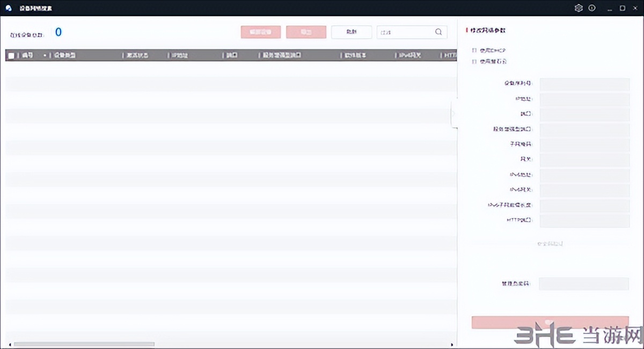Click the 安全码确认 link
The image size is (644, 349).
coord(550,244)
